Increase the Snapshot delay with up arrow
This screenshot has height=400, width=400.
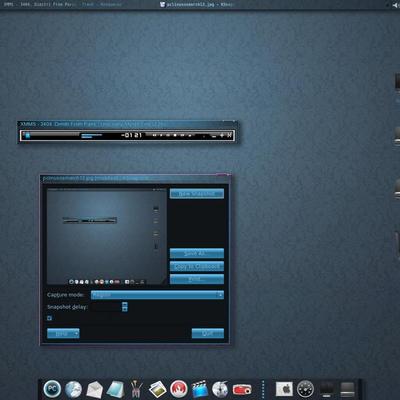[x=125, y=304]
